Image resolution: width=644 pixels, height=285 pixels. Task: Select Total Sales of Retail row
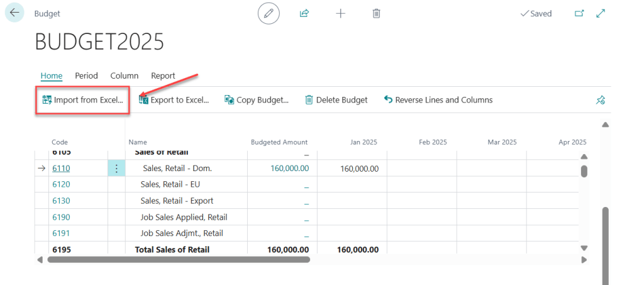click(x=172, y=250)
